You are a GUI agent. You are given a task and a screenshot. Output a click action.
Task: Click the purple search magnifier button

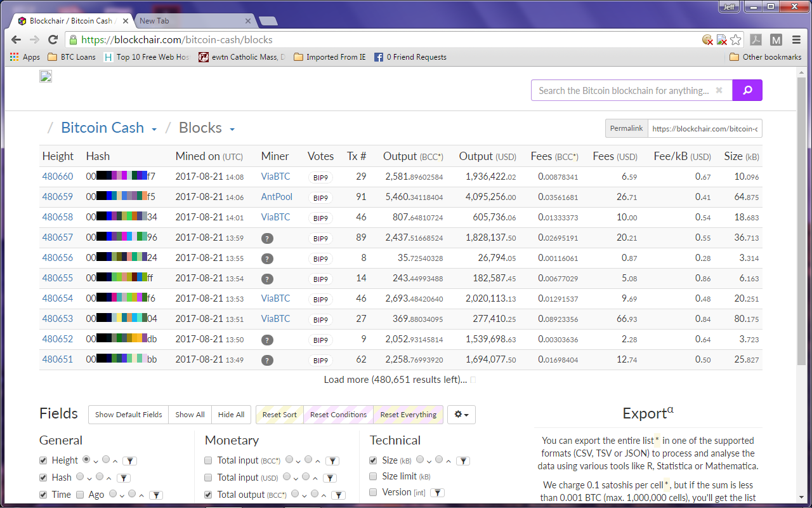747,90
